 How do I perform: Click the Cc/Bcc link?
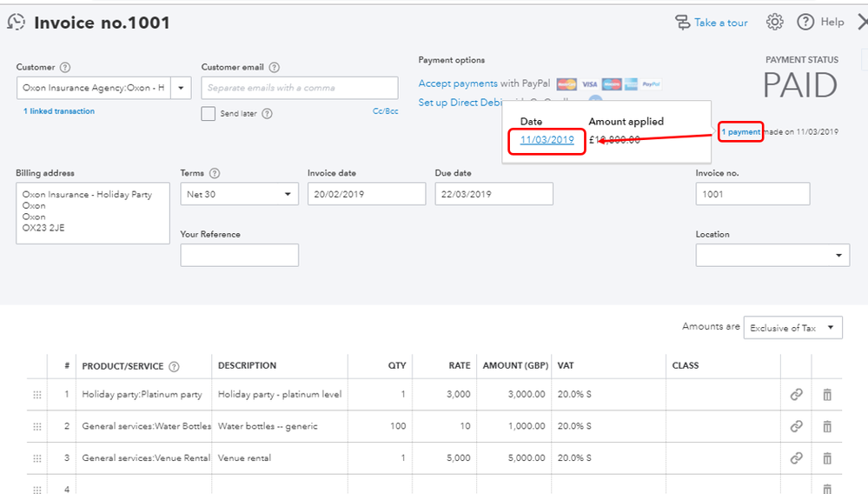[x=385, y=111]
